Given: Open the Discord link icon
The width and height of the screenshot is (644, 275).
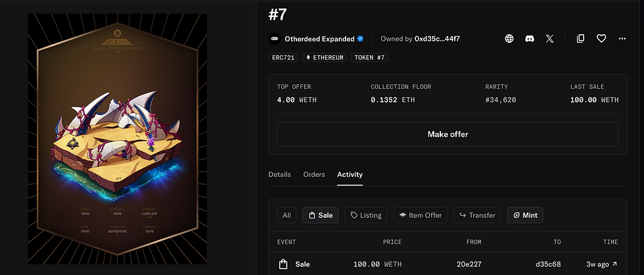Looking at the screenshot, I should [x=530, y=39].
